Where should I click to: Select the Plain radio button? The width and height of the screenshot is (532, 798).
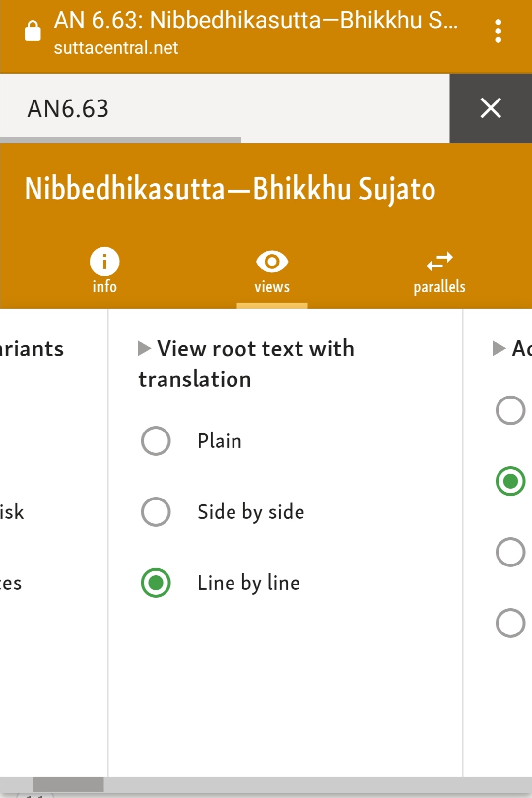(156, 440)
